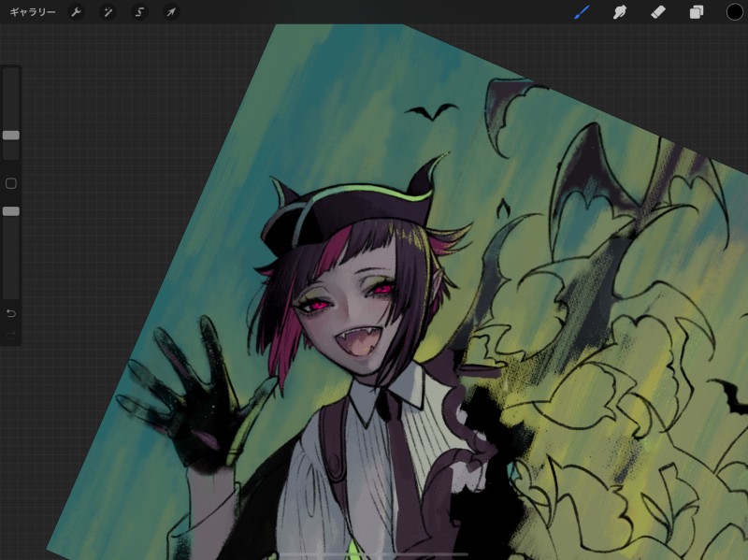Select the Smudge tool
This screenshot has width=748, height=560.
pos(620,12)
